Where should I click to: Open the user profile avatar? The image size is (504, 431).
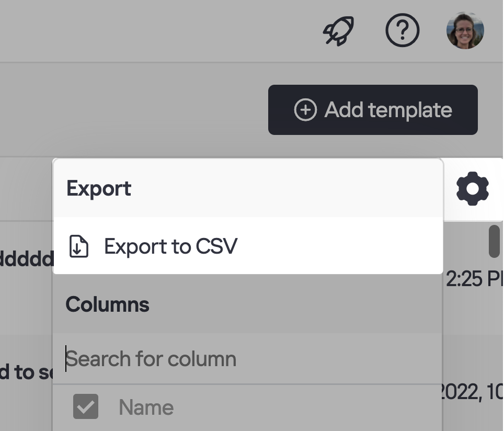[x=465, y=31]
